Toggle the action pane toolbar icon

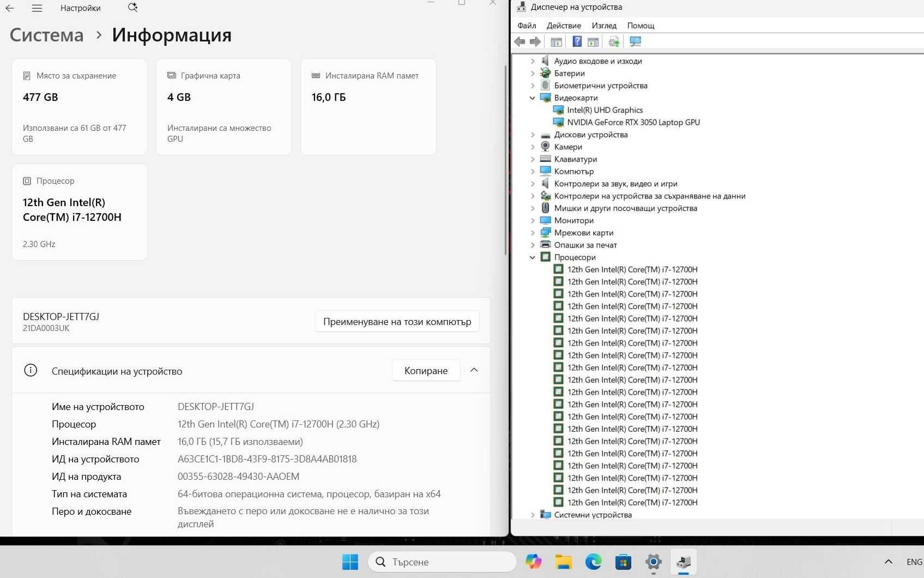click(x=593, y=41)
